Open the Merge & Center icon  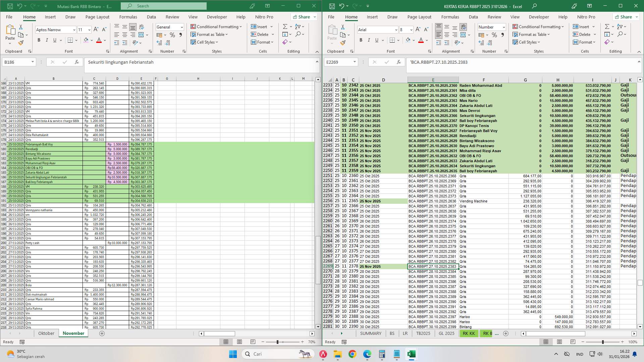click(463, 35)
